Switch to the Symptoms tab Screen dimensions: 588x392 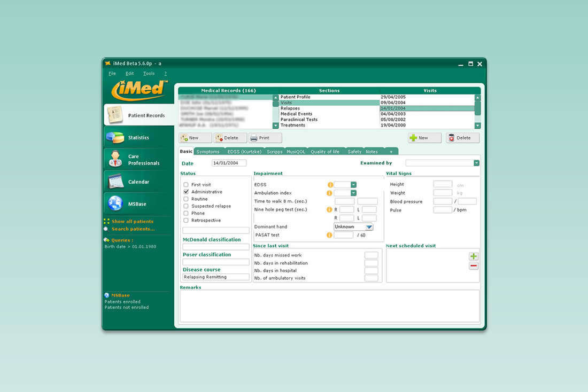(x=207, y=152)
